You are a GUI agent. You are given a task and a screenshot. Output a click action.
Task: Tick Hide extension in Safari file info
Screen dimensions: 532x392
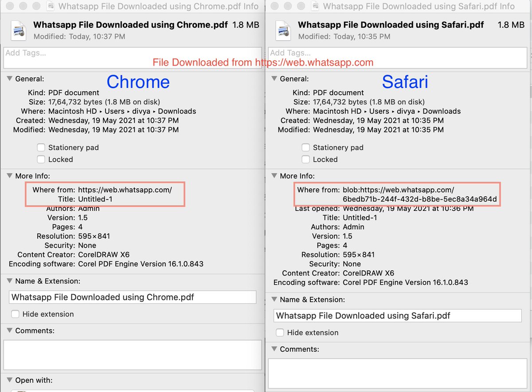tap(280, 333)
